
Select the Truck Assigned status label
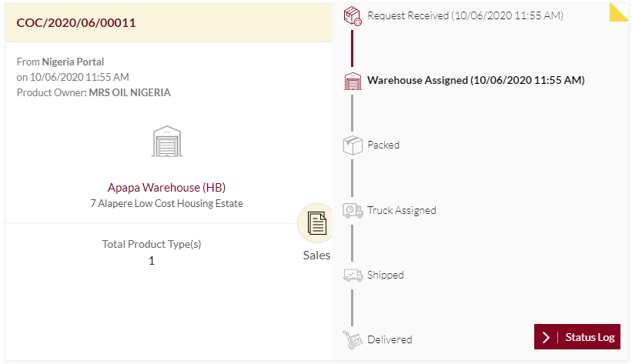click(402, 210)
